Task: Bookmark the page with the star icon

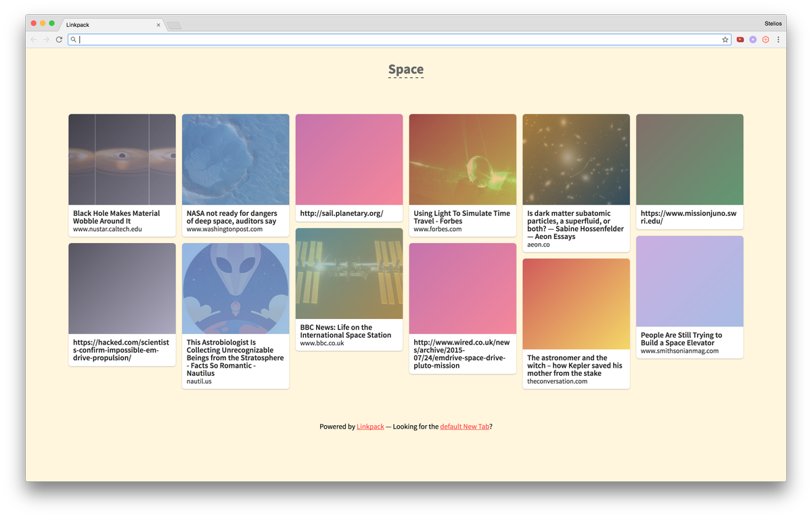Action: click(725, 40)
